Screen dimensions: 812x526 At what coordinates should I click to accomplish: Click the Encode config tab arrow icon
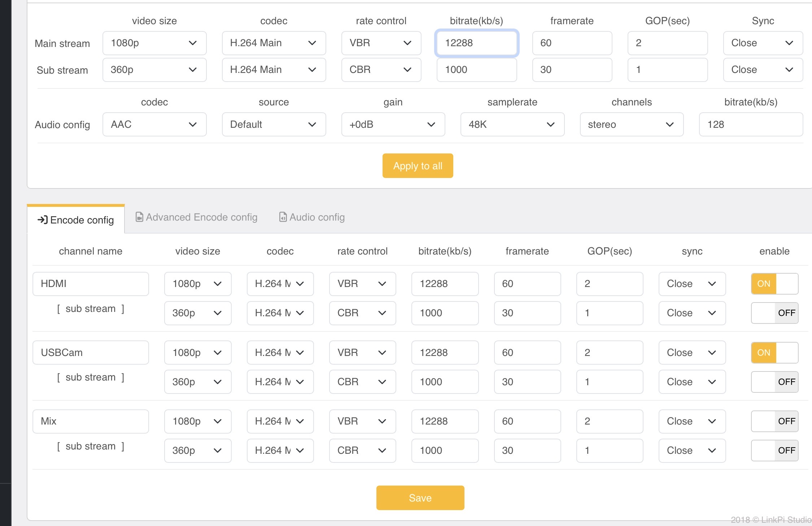43,220
